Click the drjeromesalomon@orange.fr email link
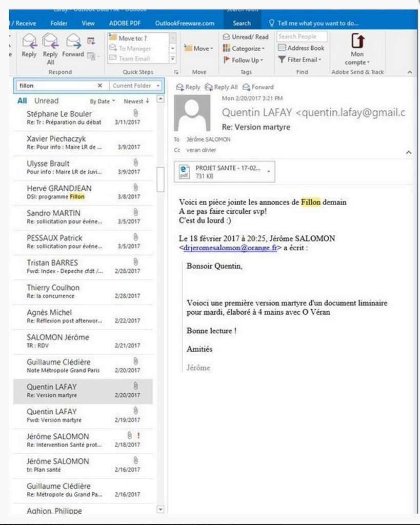 click(x=230, y=248)
